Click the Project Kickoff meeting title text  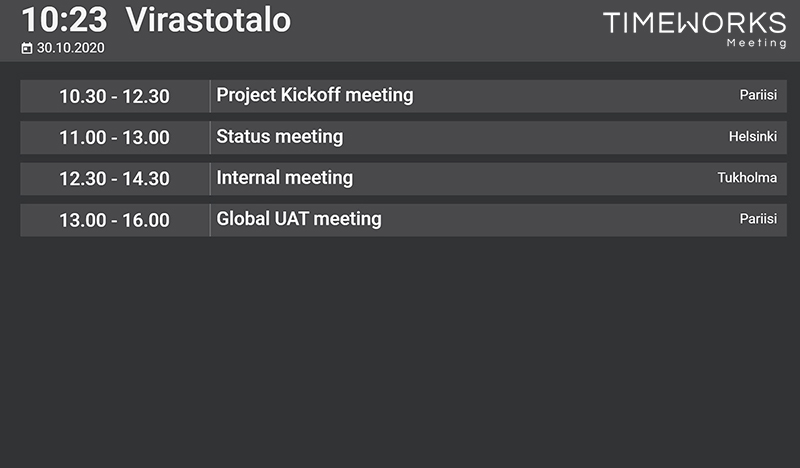point(315,95)
